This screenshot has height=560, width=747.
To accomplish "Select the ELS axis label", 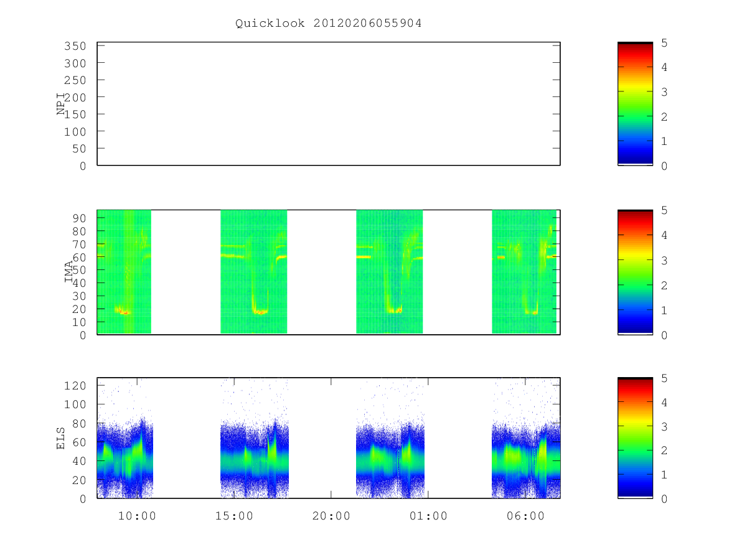I will point(62,438).
